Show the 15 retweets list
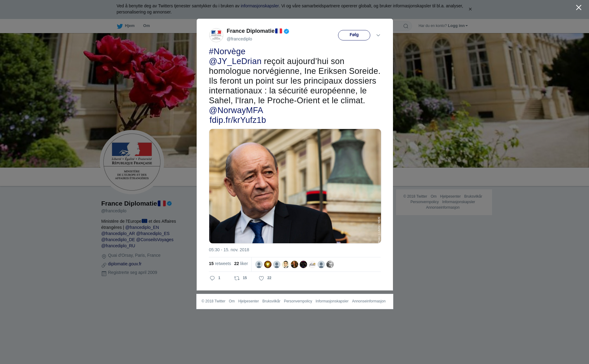 (220, 264)
